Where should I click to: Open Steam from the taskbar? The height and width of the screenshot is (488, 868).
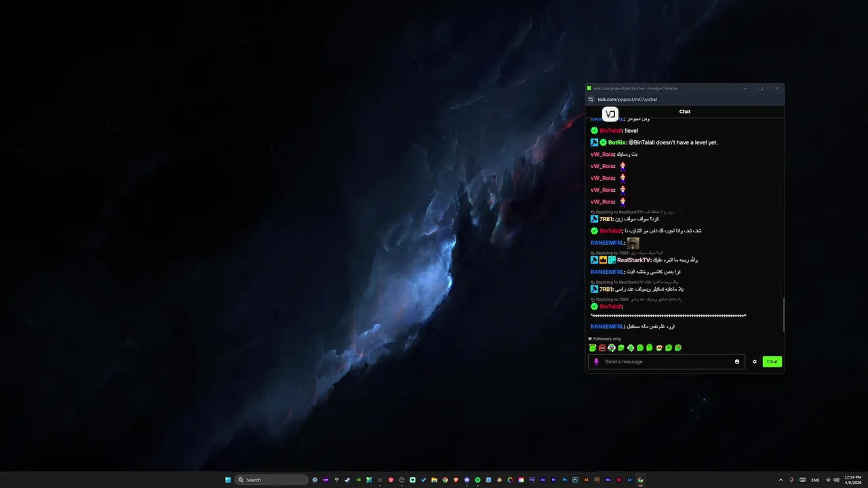tap(347, 480)
